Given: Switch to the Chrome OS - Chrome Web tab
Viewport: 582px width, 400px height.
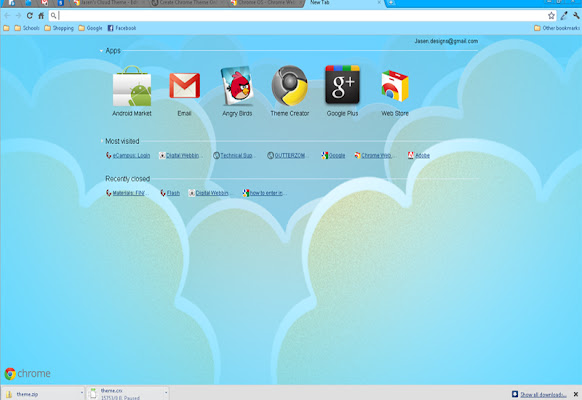Looking at the screenshot, I should (265, 3).
